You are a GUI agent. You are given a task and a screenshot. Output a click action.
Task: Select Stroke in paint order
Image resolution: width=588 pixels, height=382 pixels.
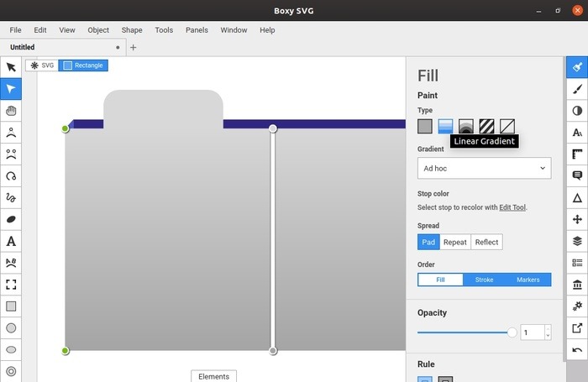point(484,280)
